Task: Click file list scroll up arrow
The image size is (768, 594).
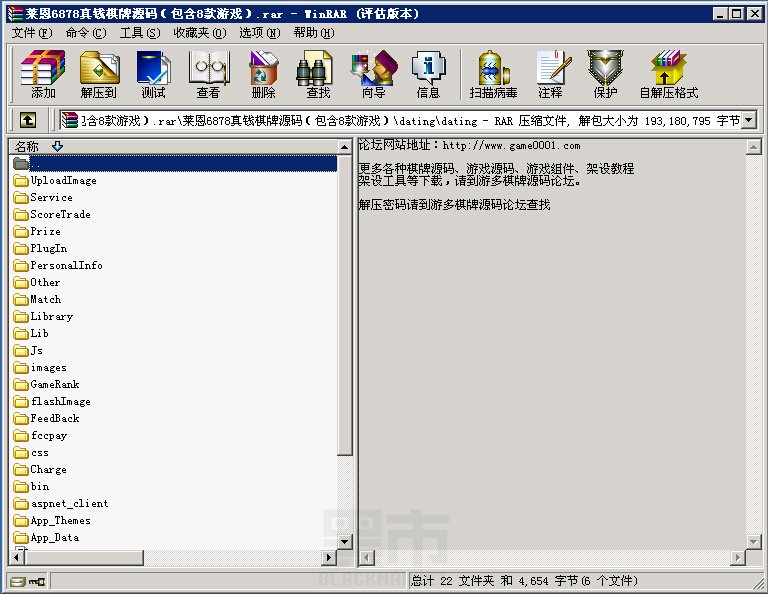Action: pos(344,147)
